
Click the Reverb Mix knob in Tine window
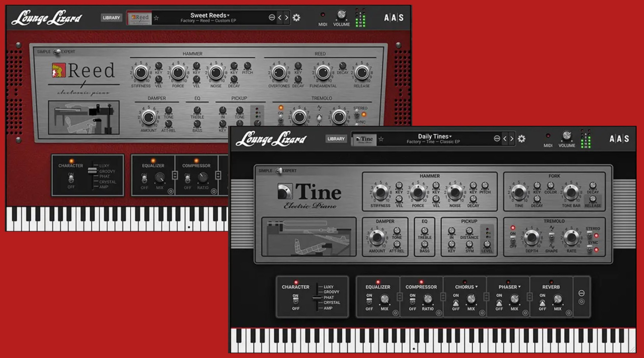(x=558, y=299)
